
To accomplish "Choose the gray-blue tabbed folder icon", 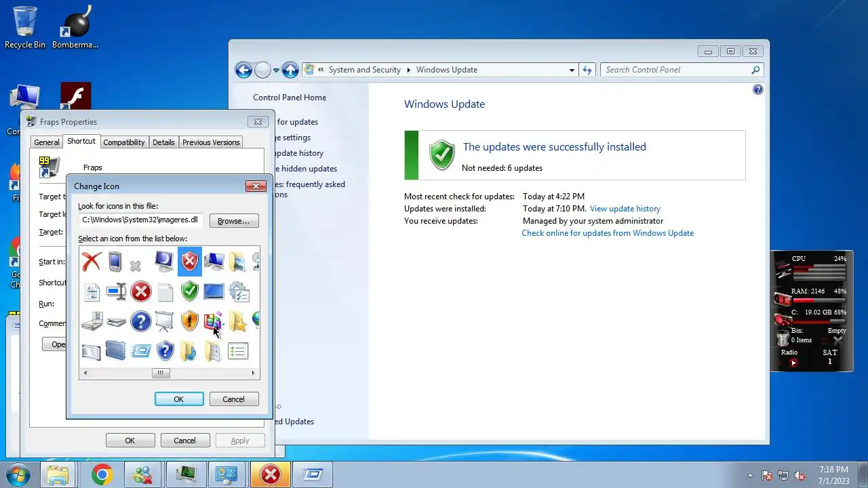I will click(116, 350).
